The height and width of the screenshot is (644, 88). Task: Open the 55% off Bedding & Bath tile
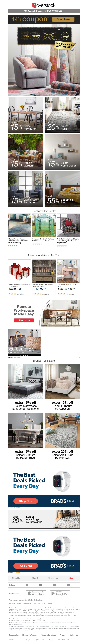(x=62, y=189)
